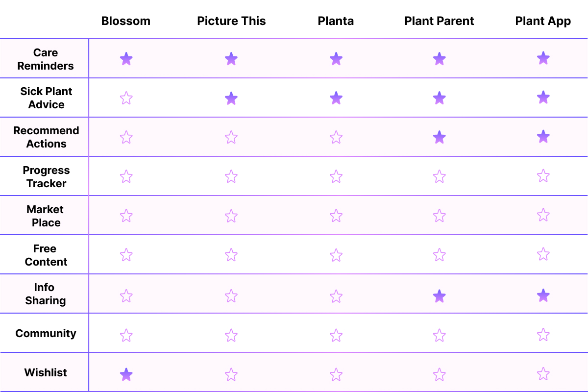Click Blossom's filled Wishlist star
Image resolution: width=588 pixels, height=392 pixels.
tap(126, 375)
